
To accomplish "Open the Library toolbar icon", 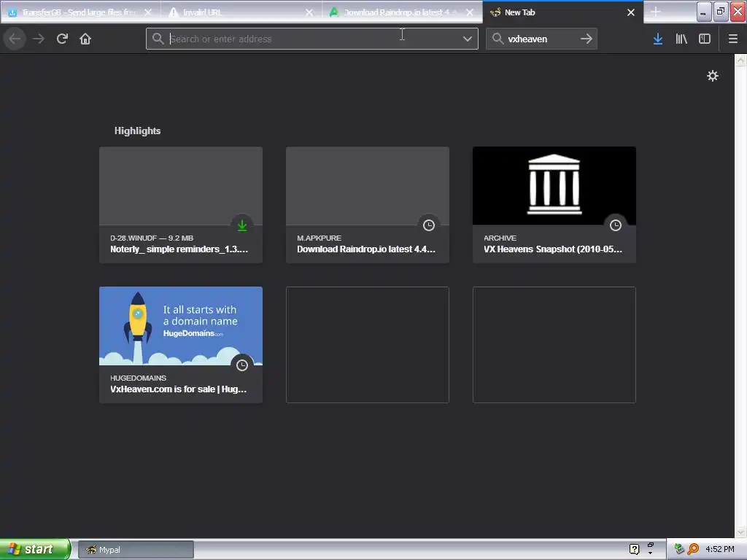I will click(x=681, y=39).
